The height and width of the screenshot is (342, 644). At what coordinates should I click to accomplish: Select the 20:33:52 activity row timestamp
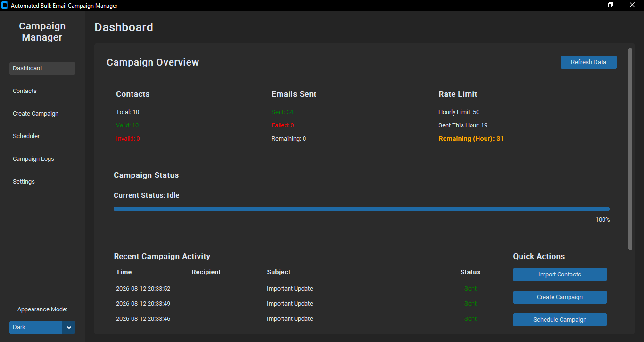pyautogui.click(x=143, y=289)
